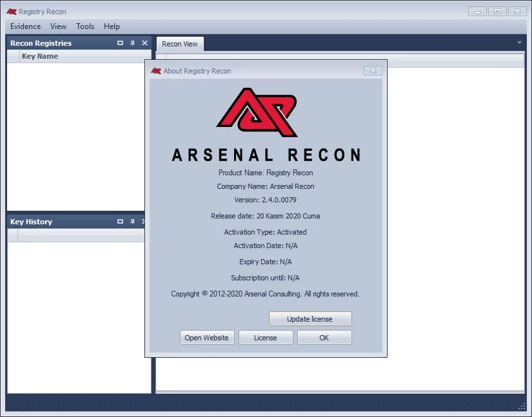Image resolution: width=532 pixels, height=417 pixels.
Task: Close the About Registry Recon dialog
Action: click(x=373, y=70)
